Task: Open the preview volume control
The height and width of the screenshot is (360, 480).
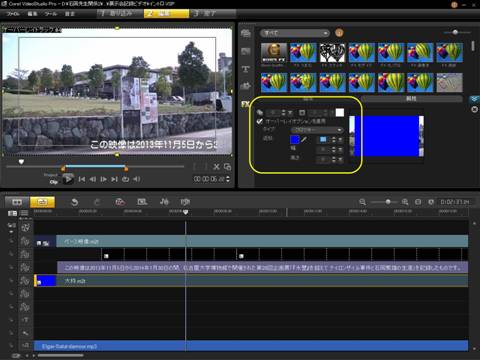Action: coord(136,179)
